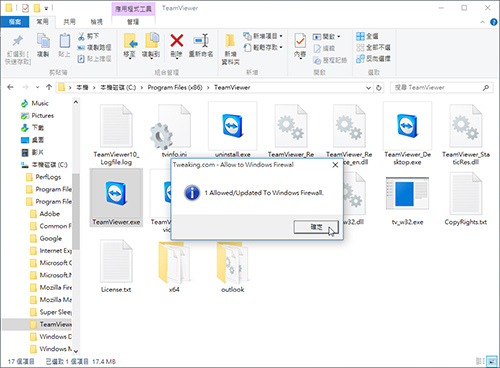The width and height of the screenshot is (500, 368).
Task: Open the Open button dropdown in ribbon
Action: 326,36
